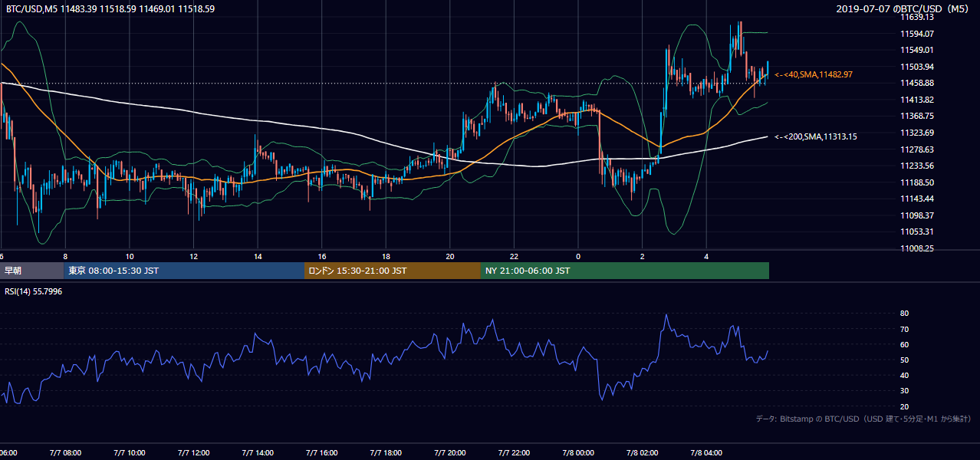Screen dimensions: 980x460
Task: Click hour label 12 under the price chart
Action: [193, 256]
